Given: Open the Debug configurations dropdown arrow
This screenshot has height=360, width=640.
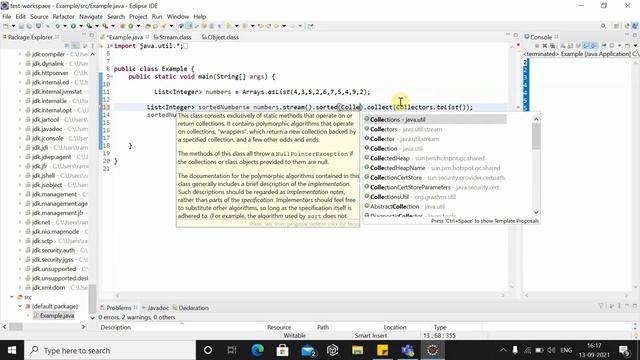Looking at the screenshot, I should click(x=64, y=26).
